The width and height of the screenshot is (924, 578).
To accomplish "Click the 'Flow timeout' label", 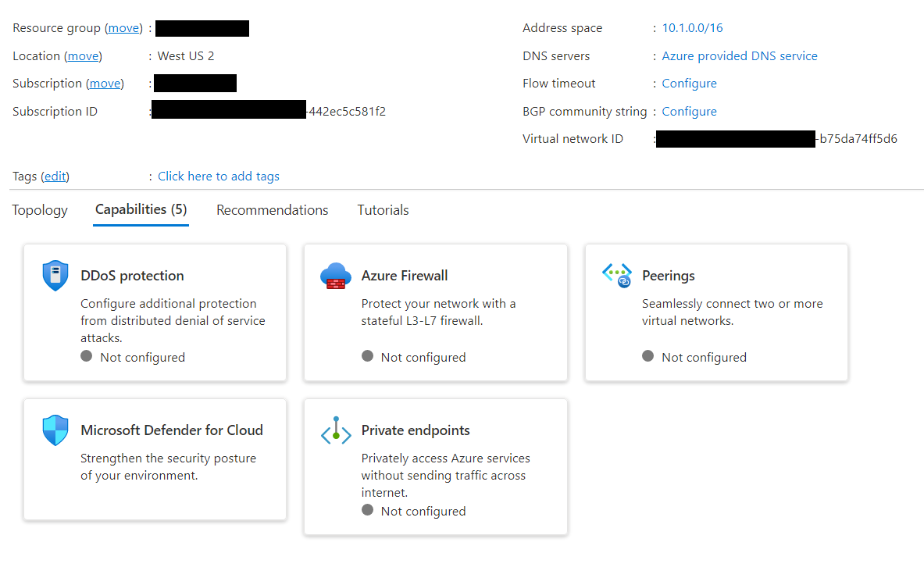I will pyautogui.click(x=559, y=84).
